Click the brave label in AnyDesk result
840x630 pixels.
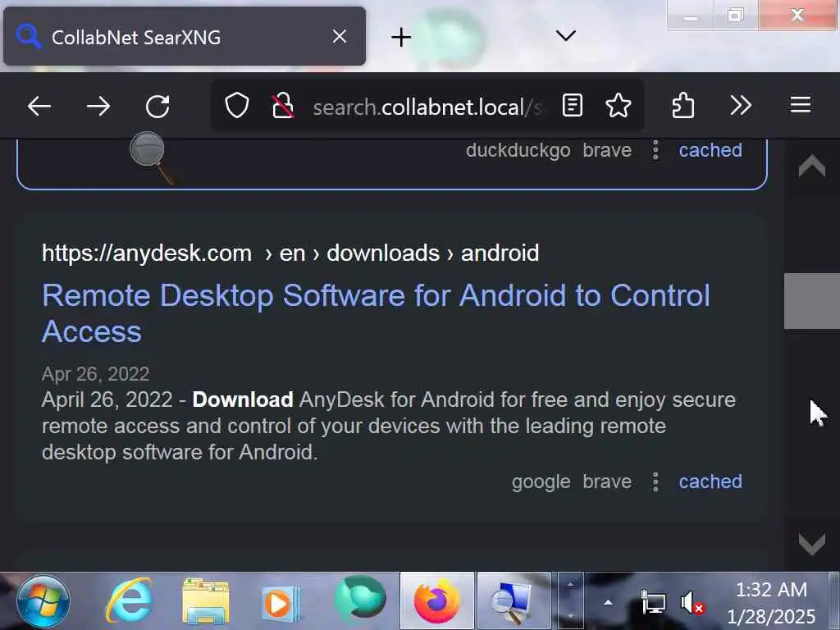pyautogui.click(x=607, y=482)
